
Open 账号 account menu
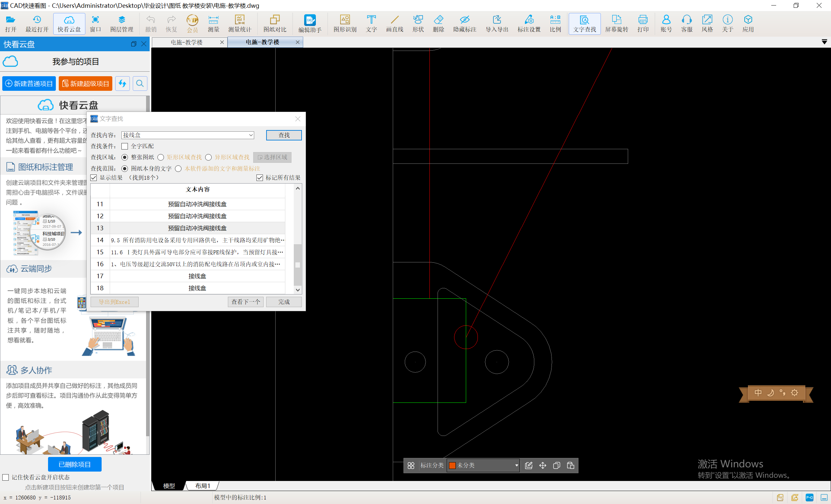pyautogui.click(x=666, y=24)
